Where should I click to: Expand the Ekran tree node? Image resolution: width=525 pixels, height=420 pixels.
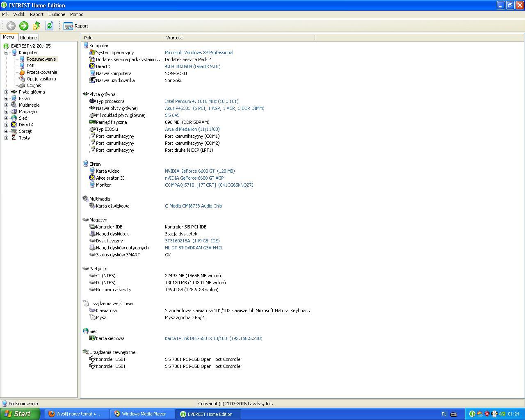tap(7, 98)
